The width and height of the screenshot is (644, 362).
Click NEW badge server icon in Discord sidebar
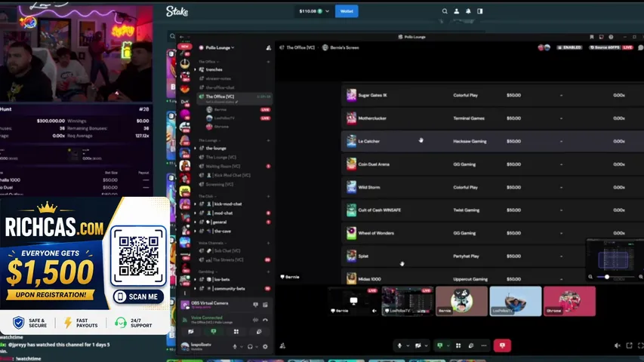click(184, 46)
